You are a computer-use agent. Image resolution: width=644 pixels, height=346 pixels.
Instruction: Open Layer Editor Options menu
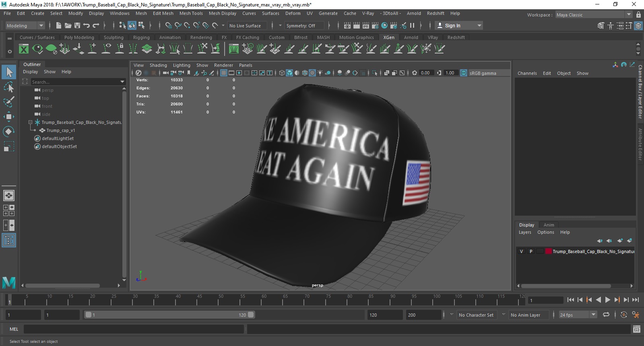(545, 232)
